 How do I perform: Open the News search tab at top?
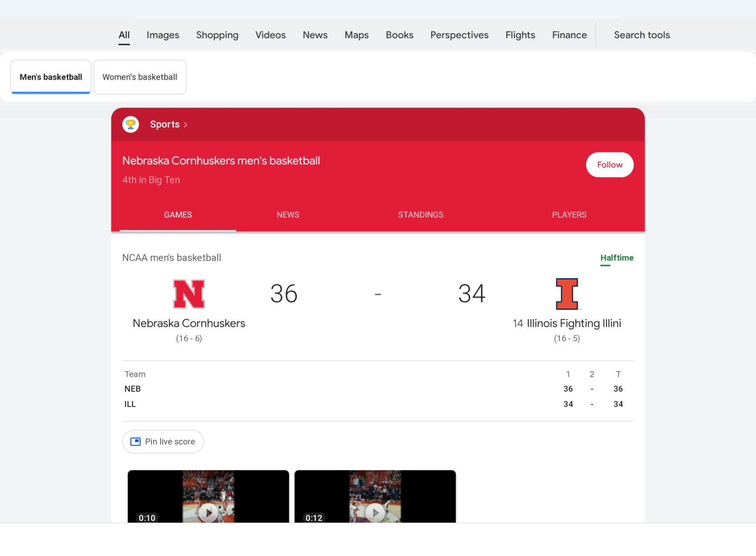[x=315, y=35]
